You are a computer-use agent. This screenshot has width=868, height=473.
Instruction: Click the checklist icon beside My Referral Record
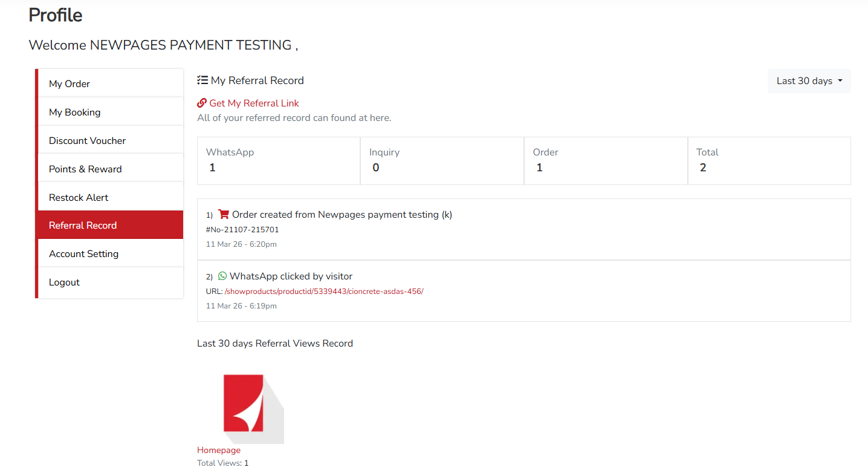pos(202,80)
